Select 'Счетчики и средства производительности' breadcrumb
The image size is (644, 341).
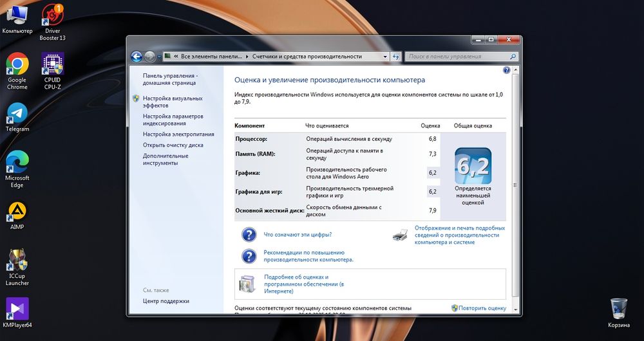pyautogui.click(x=307, y=57)
